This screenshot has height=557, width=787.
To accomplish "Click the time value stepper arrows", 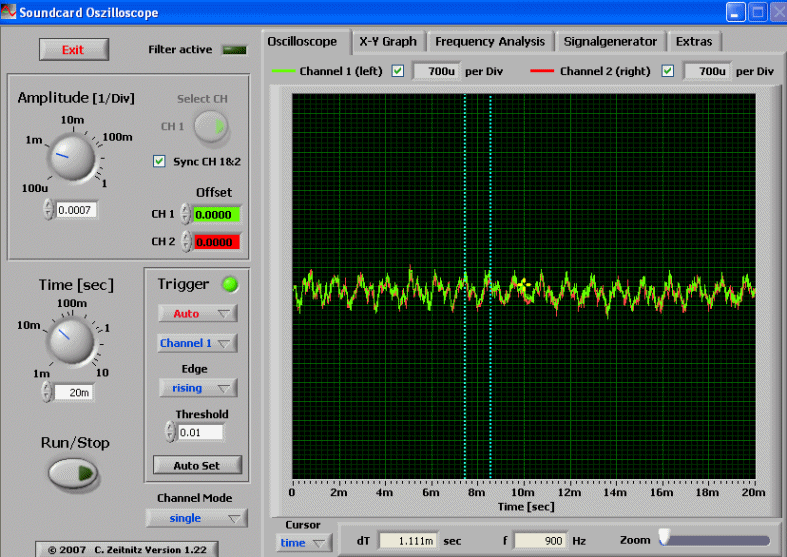I will (x=47, y=392).
